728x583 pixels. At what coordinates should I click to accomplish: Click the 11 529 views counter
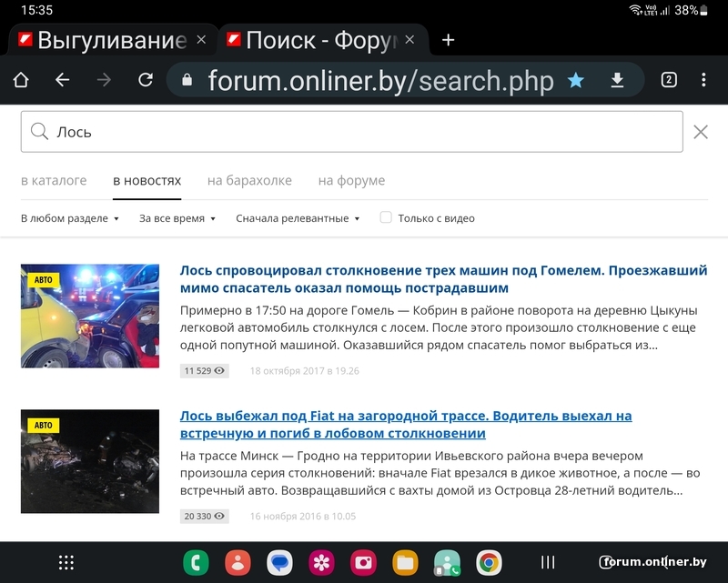point(204,370)
